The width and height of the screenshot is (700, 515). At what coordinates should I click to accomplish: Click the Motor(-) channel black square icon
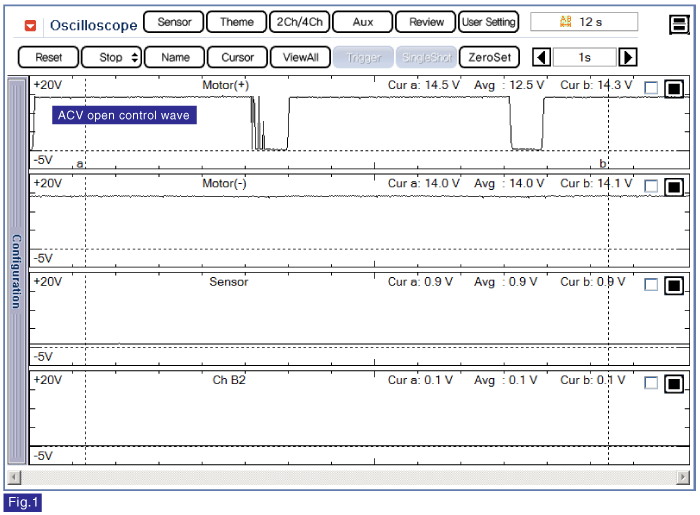[674, 187]
